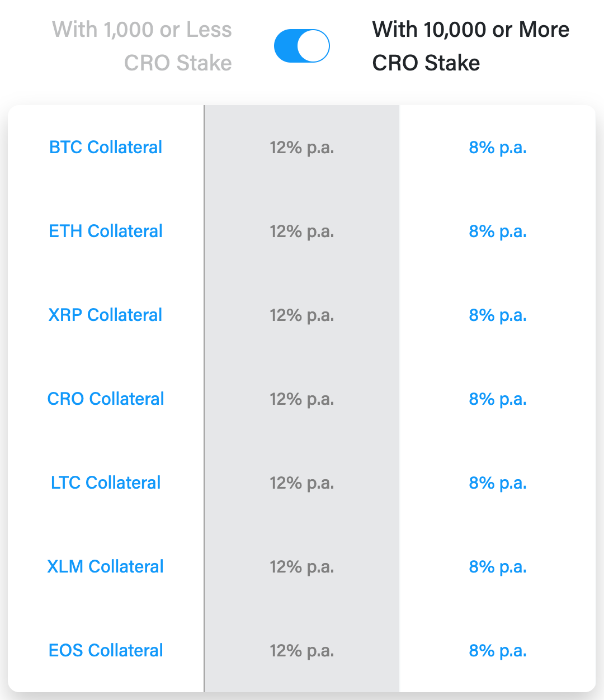Open the CRO Collateral link
604x700 pixels.
click(106, 399)
